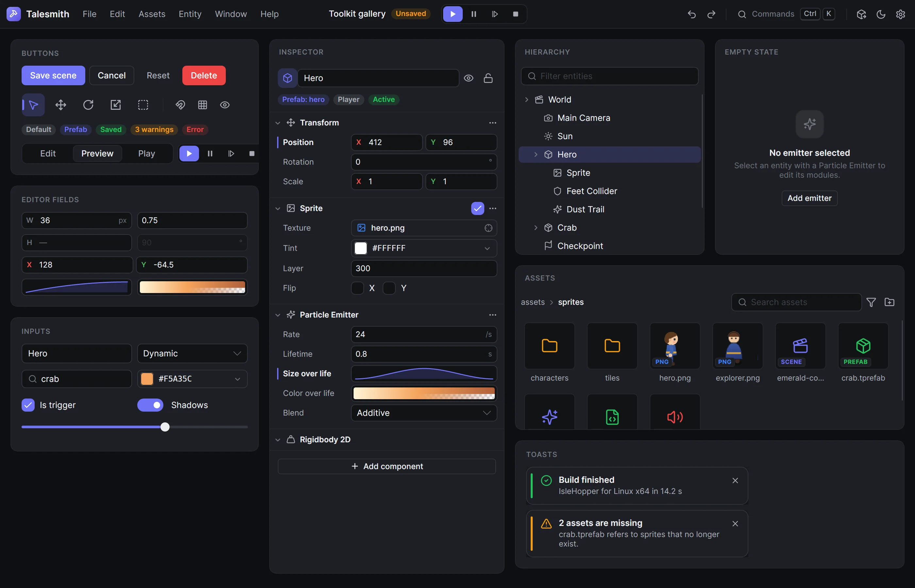915x588 pixels.
Task: Open the Dynamic body type dropdown
Action: 192,353
